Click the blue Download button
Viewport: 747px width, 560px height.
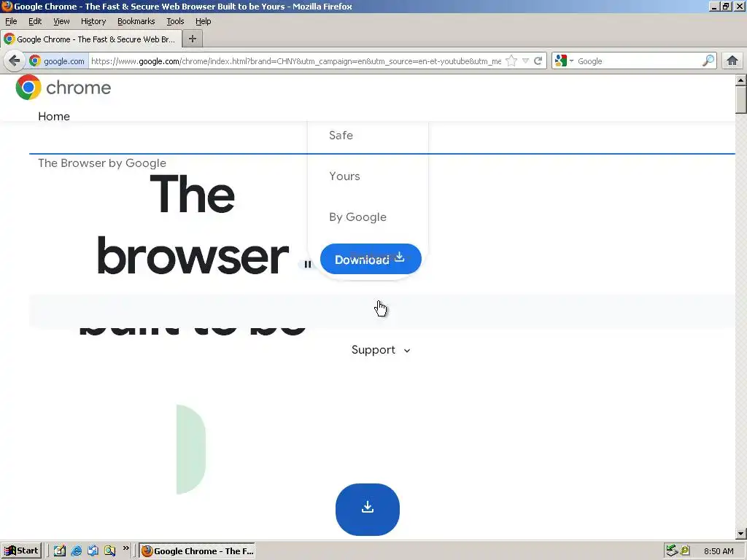click(371, 259)
